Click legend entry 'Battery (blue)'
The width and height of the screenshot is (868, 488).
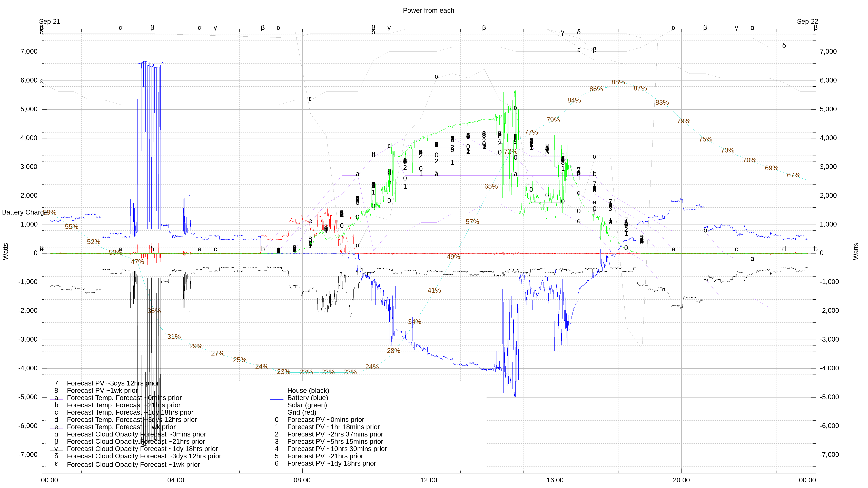(307, 398)
